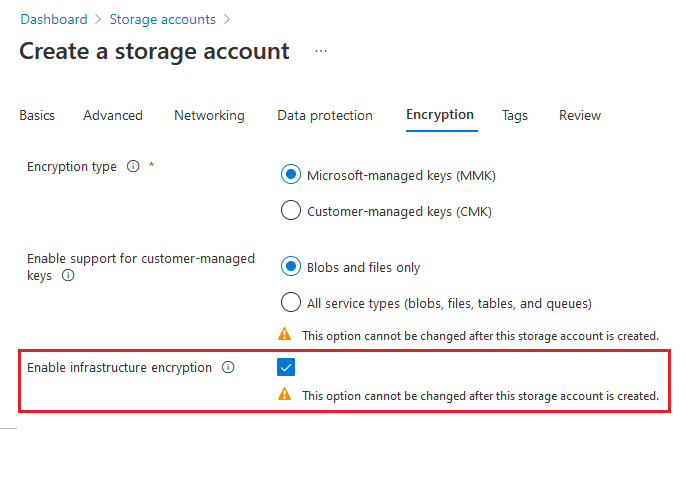The image size is (685, 503).
Task: Click the Encryption tab label
Action: click(x=440, y=115)
